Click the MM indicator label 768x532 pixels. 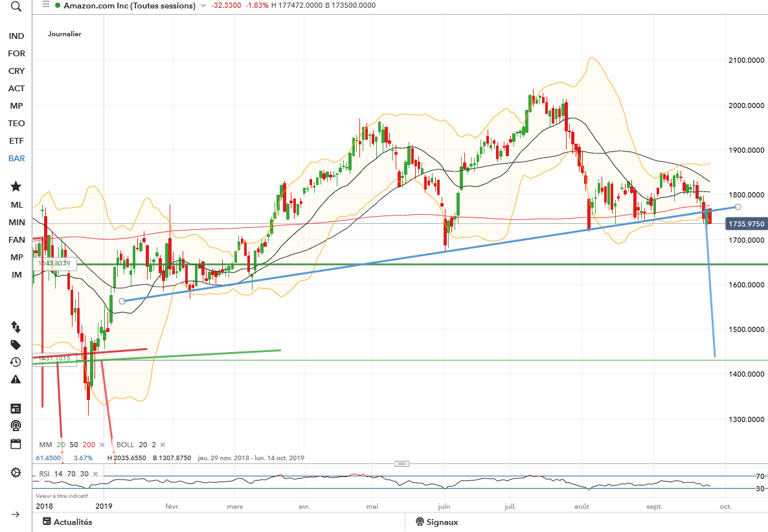[x=45, y=445]
